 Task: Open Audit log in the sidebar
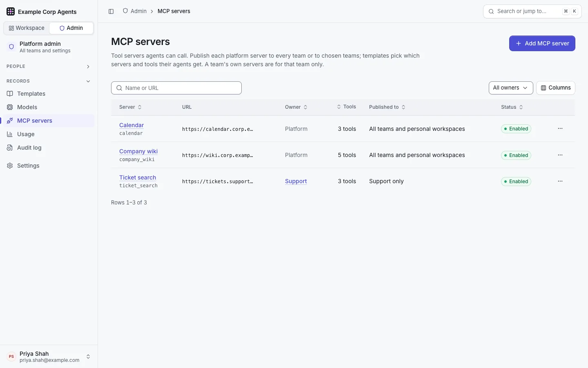pyautogui.click(x=49, y=148)
